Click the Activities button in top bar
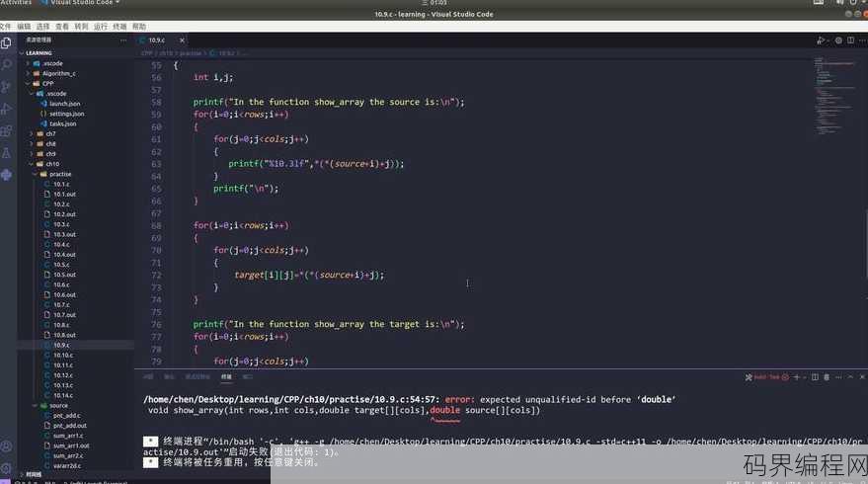The height and width of the screenshot is (484, 868). tap(16, 2)
